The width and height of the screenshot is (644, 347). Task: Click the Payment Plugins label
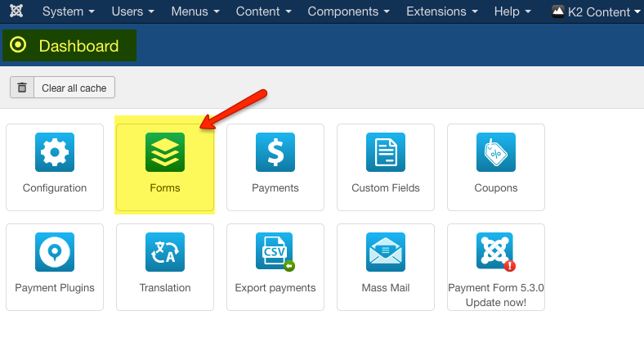55,288
